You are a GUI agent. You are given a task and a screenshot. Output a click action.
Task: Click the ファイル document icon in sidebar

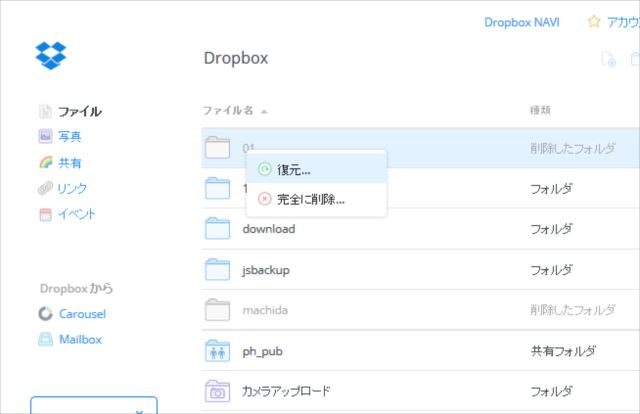(45, 111)
